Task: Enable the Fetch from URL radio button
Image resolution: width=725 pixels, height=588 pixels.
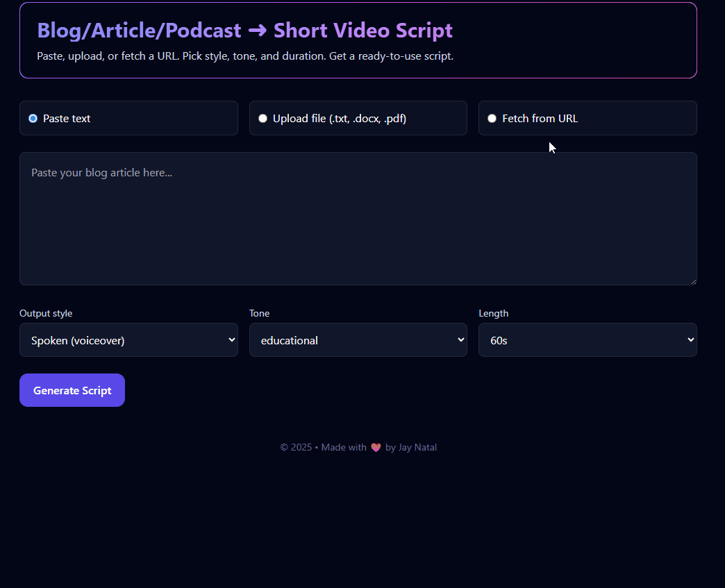Action: [492, 119]
